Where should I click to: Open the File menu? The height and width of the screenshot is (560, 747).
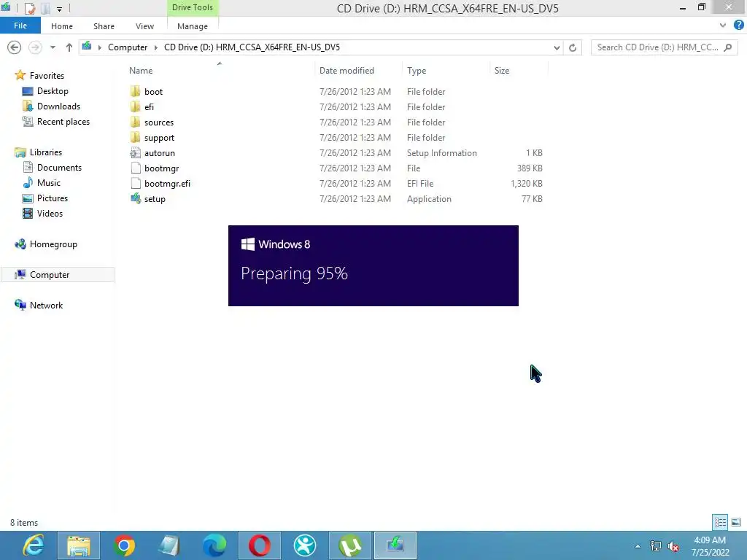point(20,26)
